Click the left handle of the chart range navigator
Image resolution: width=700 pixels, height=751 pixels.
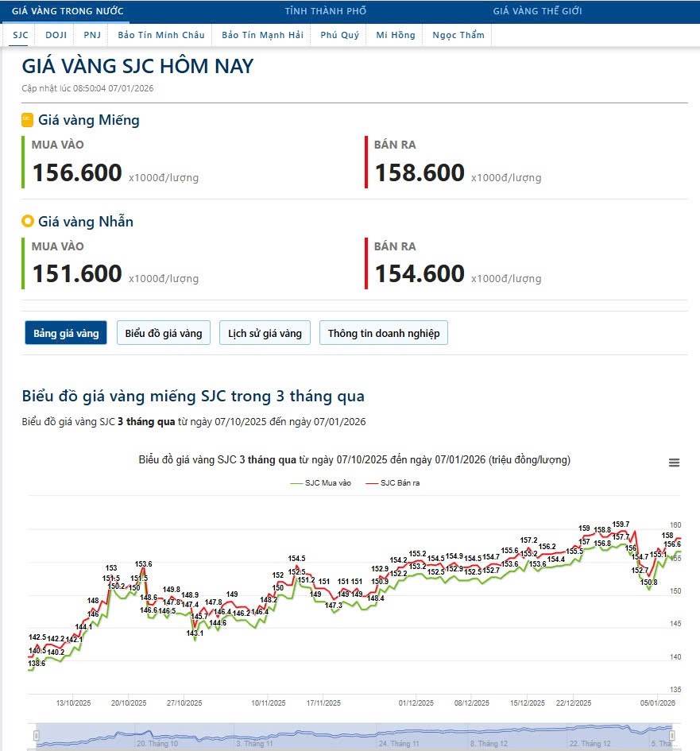(35, 737)
